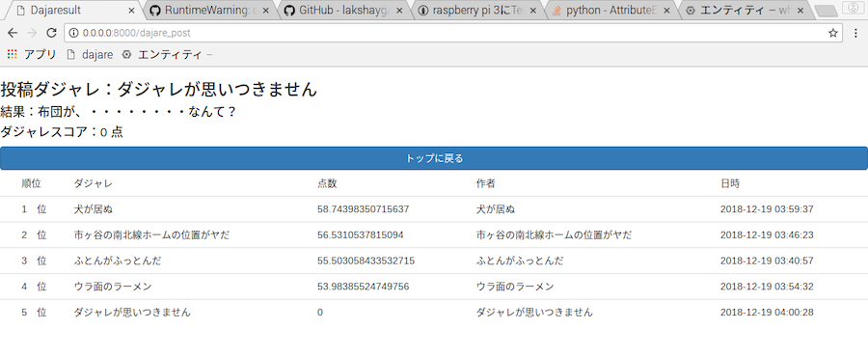
Task: Click the timestamp 2018-12-19 03:54:32
Action: coord(767,287)
